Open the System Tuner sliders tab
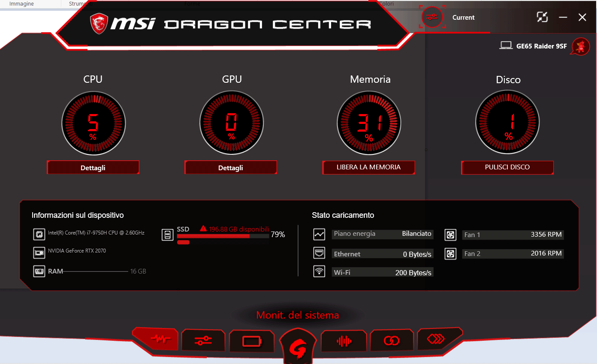Viewport: 597px width, 364px height. (x=203, y=341)
